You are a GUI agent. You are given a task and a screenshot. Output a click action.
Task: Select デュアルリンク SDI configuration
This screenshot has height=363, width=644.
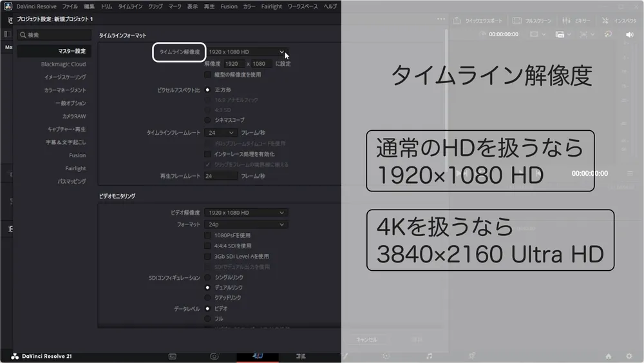coord(207,288)
